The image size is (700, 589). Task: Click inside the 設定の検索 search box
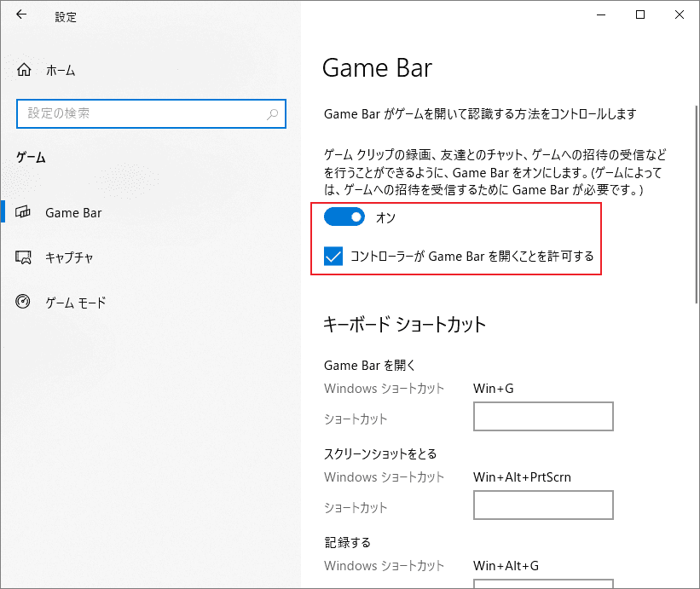[x=145, y=113]
